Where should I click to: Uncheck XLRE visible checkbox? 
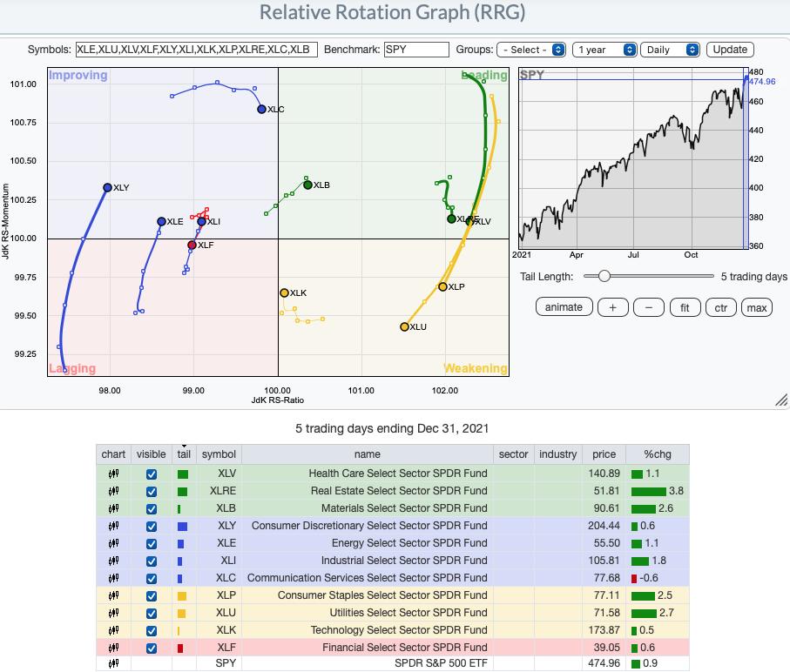[x=152, y=492]
